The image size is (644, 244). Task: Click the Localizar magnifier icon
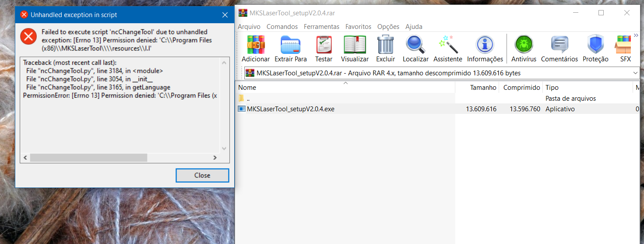coord(415,45)
